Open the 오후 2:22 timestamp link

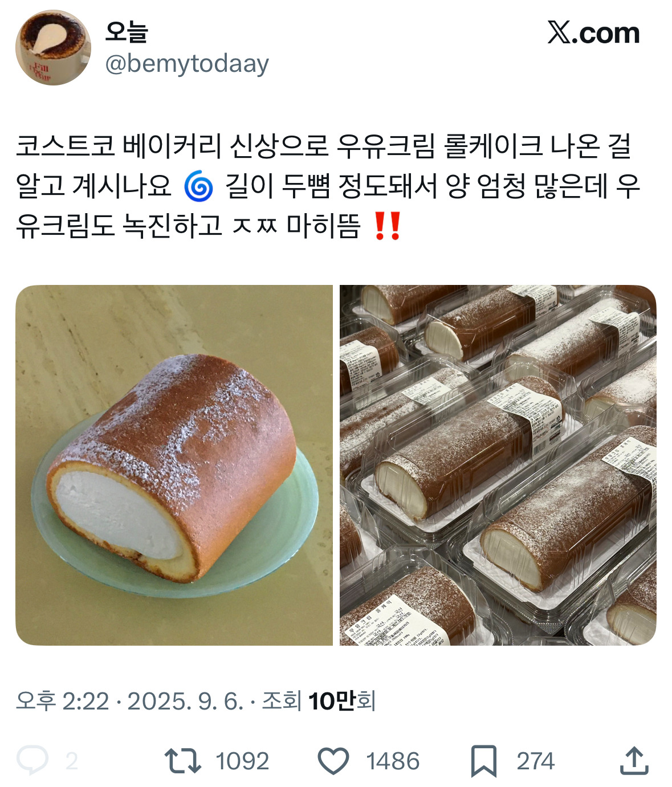[62, 701]
